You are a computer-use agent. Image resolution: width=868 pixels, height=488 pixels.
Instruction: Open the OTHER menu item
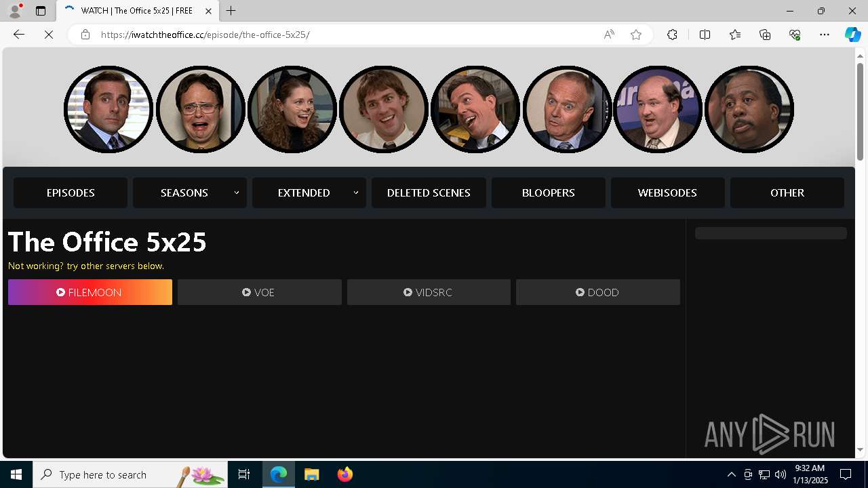[x=787, y=192]
